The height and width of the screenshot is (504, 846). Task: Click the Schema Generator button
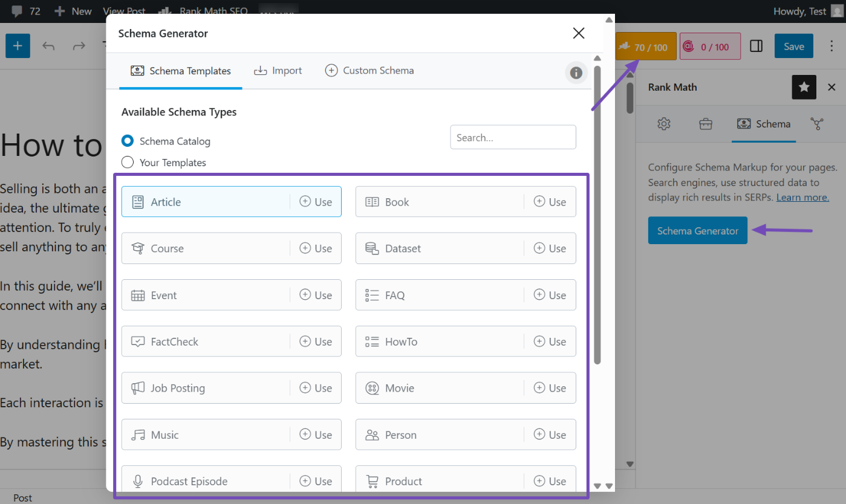tap(697, 231)
